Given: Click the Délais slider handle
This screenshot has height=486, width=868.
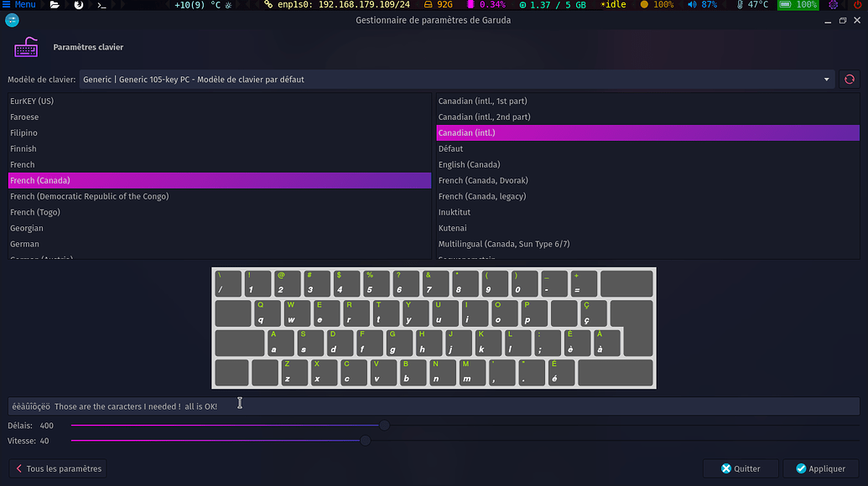Looking at the screenshot, I should click(x=384, y=425).
